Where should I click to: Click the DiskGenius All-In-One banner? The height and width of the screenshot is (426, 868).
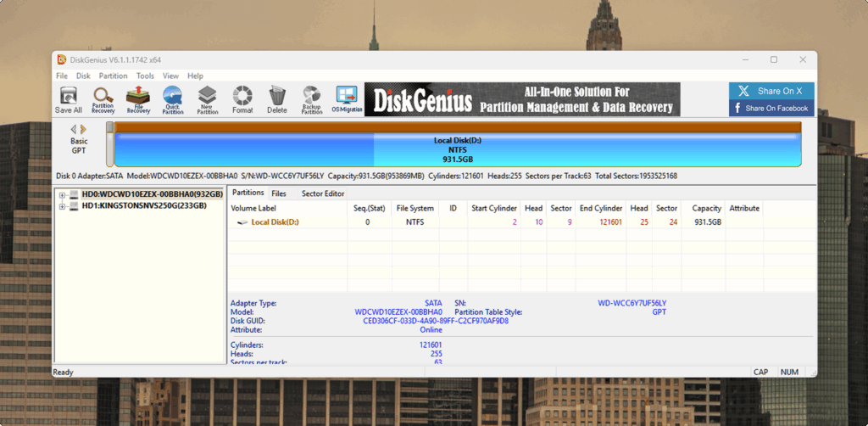click(x=522, y=99)
